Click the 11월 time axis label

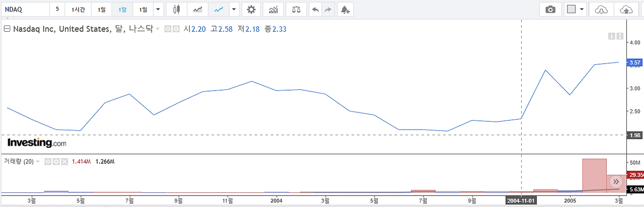click(227, 200)
